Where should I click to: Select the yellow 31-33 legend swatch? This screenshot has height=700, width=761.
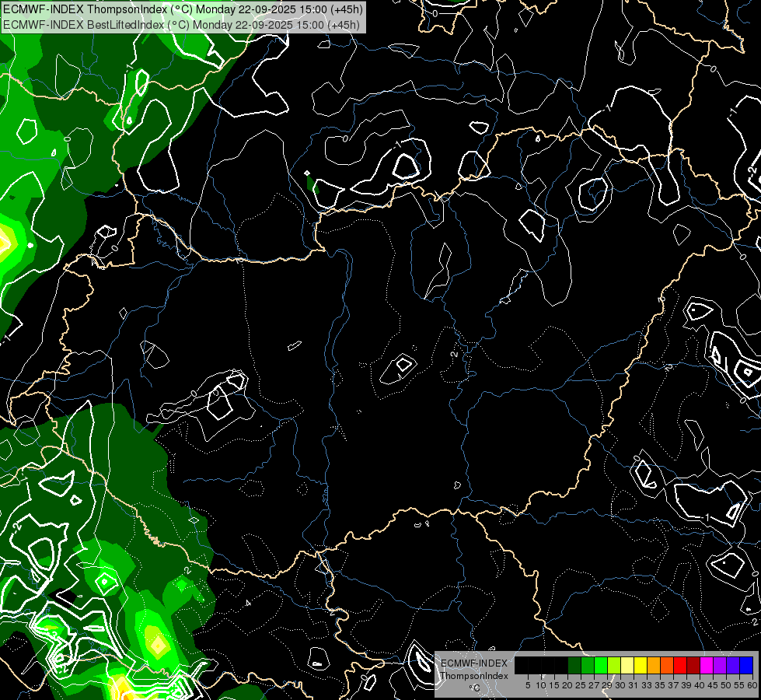point(641,665)
